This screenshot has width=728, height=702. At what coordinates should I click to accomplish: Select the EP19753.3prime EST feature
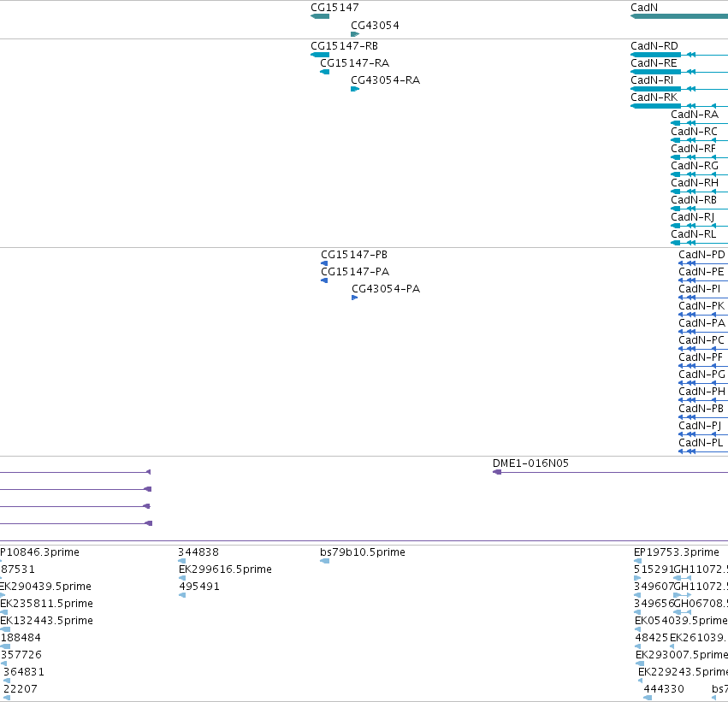tap(638, 561)
